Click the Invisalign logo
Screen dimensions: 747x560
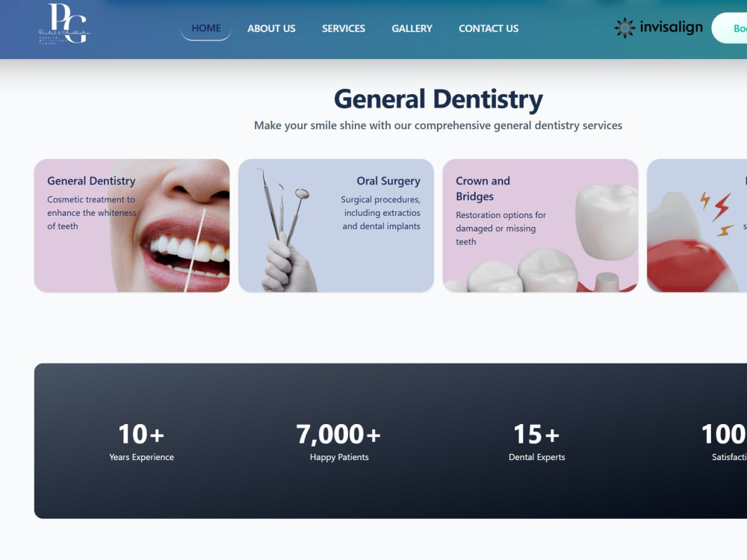tap(658, 28)
